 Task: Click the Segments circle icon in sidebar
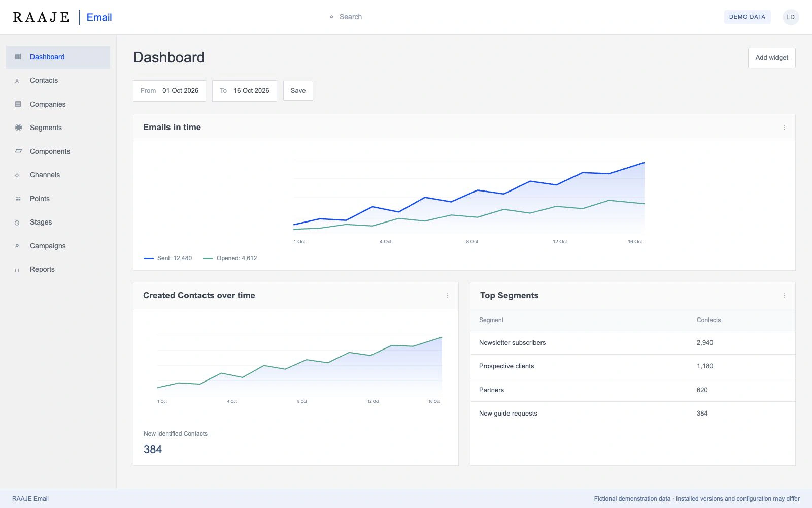(18, 128)
